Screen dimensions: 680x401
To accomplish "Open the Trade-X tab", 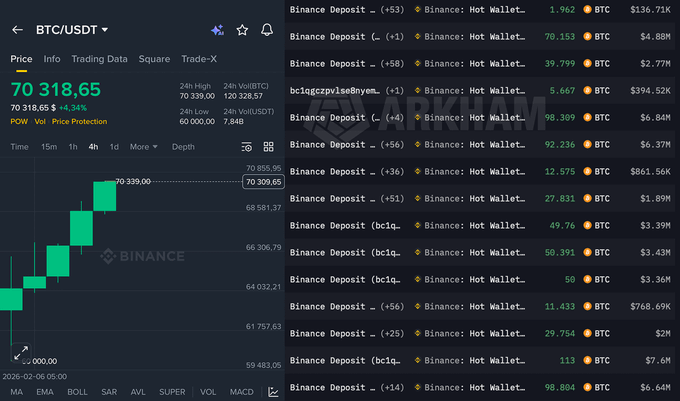I will coord(199,59).
